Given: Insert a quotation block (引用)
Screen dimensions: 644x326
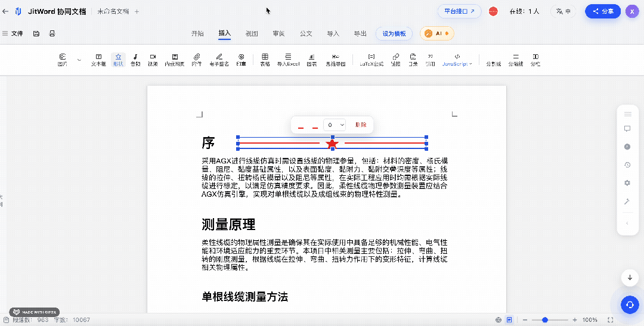Looking at the screenshot, I should click(430, 60).
